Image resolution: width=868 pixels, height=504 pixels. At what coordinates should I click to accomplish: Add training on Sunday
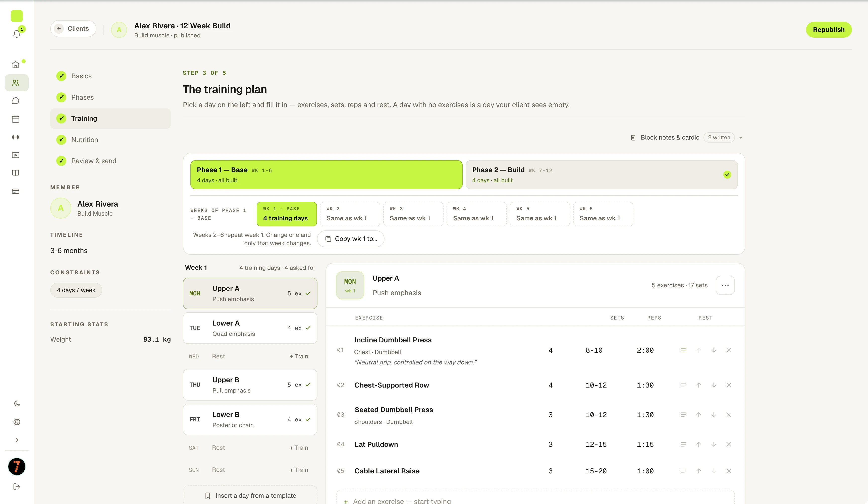click(x=299, y=470)
